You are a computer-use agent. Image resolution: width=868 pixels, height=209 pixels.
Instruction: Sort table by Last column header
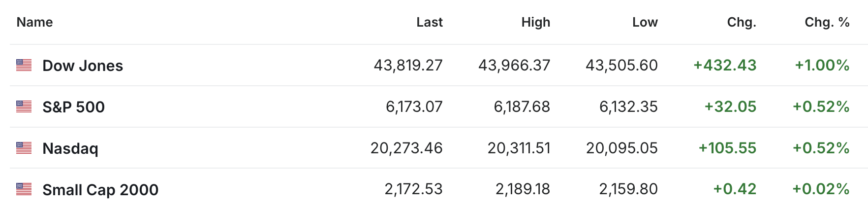pos(430,22)
